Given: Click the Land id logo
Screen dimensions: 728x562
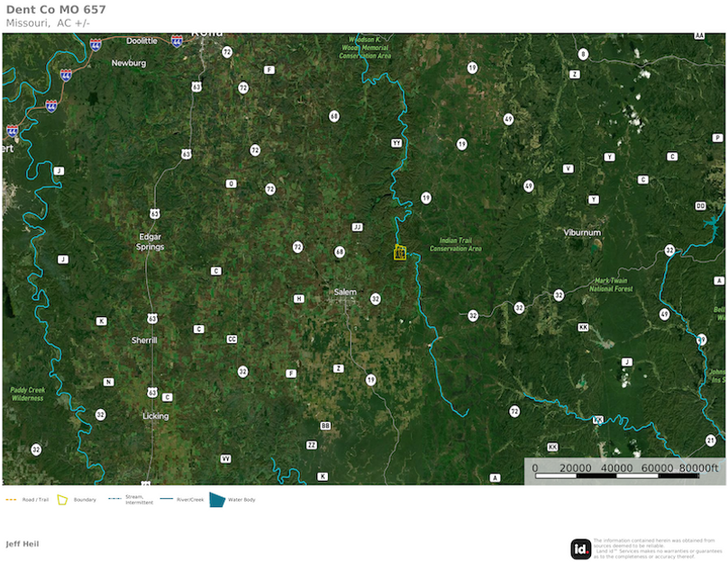Looking at the screenshot, I should (x=580, y=549).
